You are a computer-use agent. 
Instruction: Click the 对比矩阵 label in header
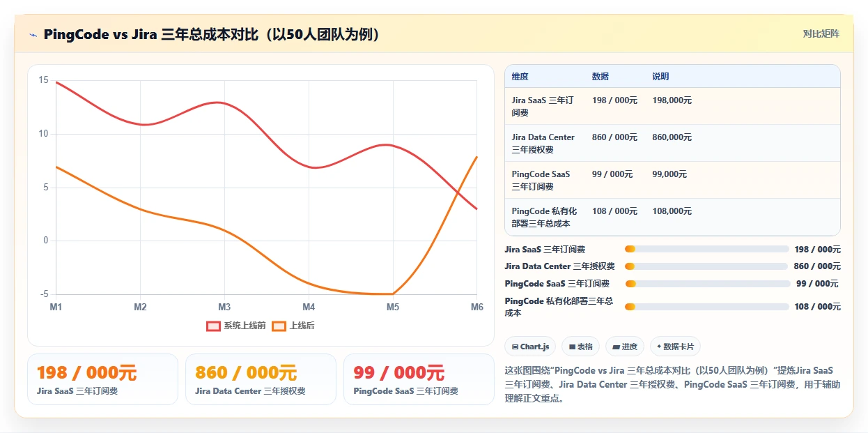(821, 33)
